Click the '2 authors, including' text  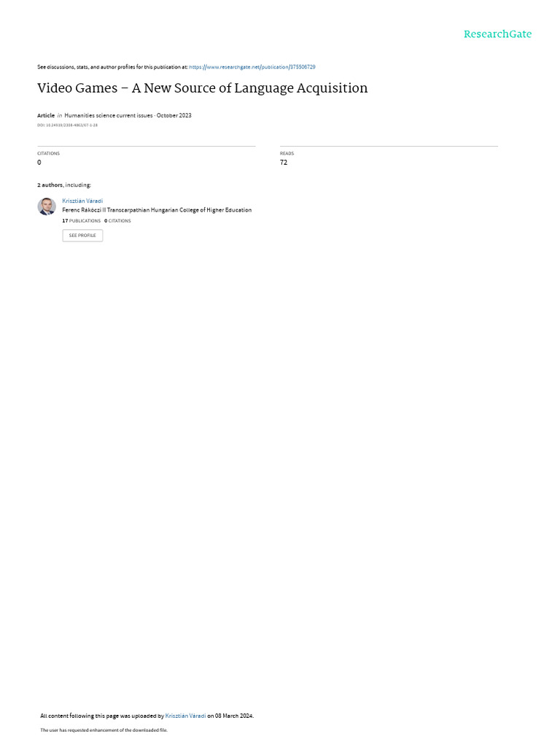click(x=64, y=185)
